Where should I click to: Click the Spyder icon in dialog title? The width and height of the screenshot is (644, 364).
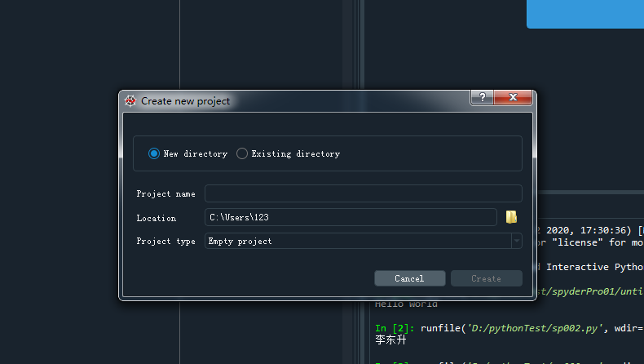(x=130, y=100)
